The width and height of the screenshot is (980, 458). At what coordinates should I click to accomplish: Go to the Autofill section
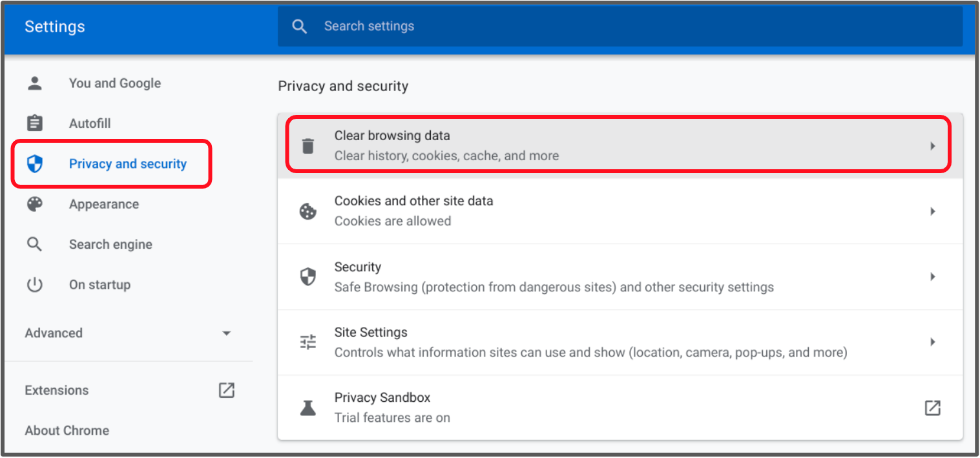(x=90, y=123)
